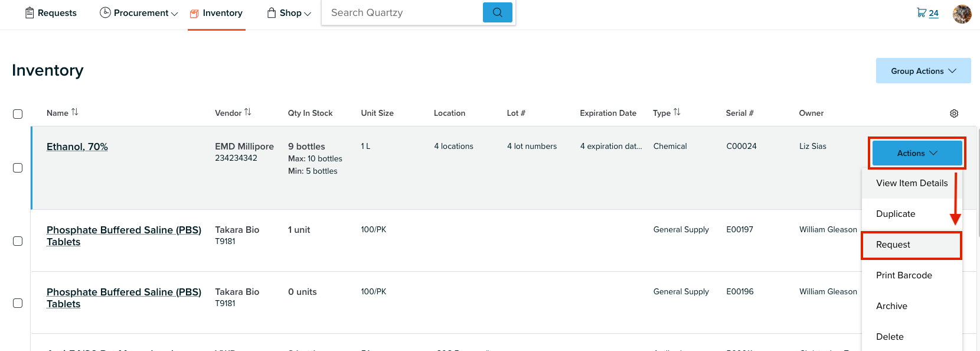980x351 pixels.
Task: Expand the Procurement menu
Action: [139, 13]
